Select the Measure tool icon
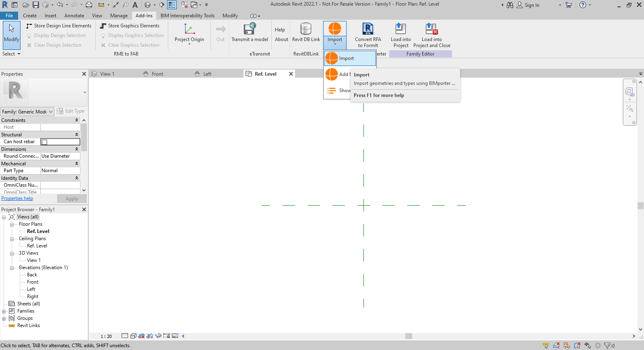 101,5
